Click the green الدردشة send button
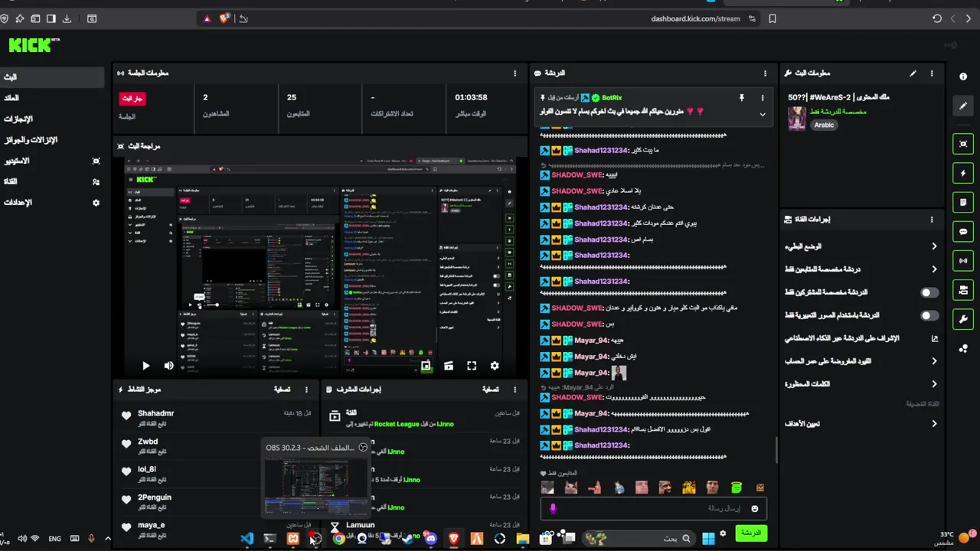Image resolution: width=980 pixels, height=551 pixels. 750,533
